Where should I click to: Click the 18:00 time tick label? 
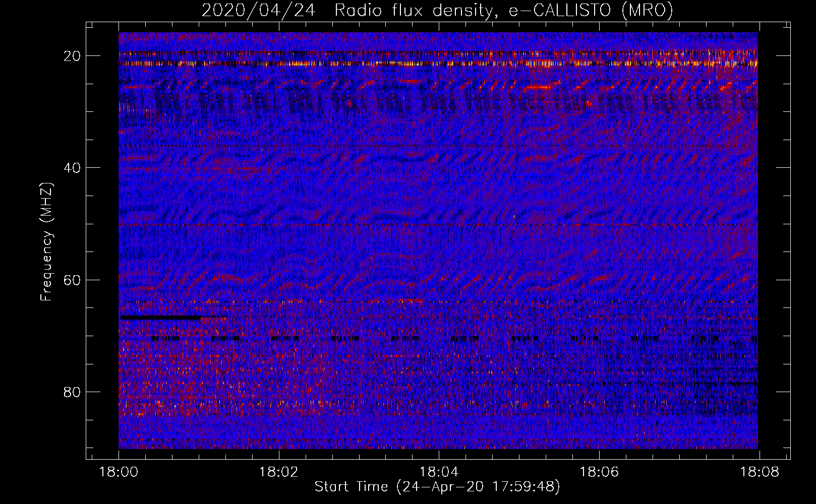pyautogui.click(x=119, y=472)
